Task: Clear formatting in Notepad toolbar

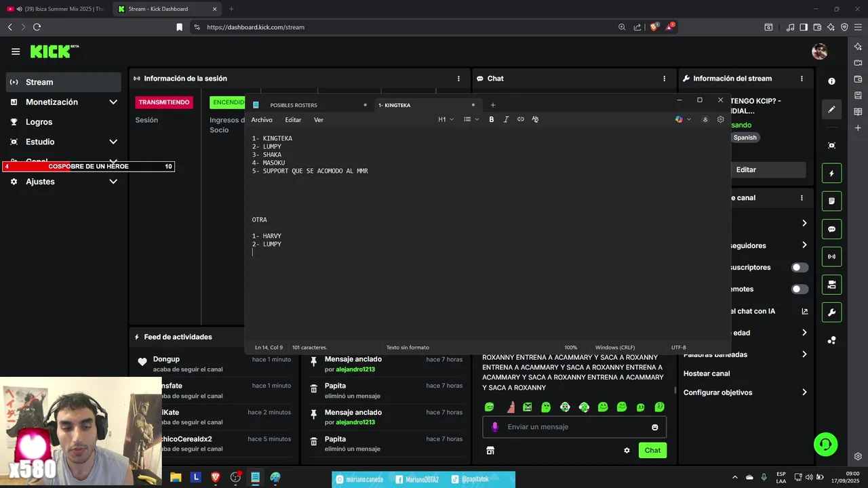Action: click(535, 119)
